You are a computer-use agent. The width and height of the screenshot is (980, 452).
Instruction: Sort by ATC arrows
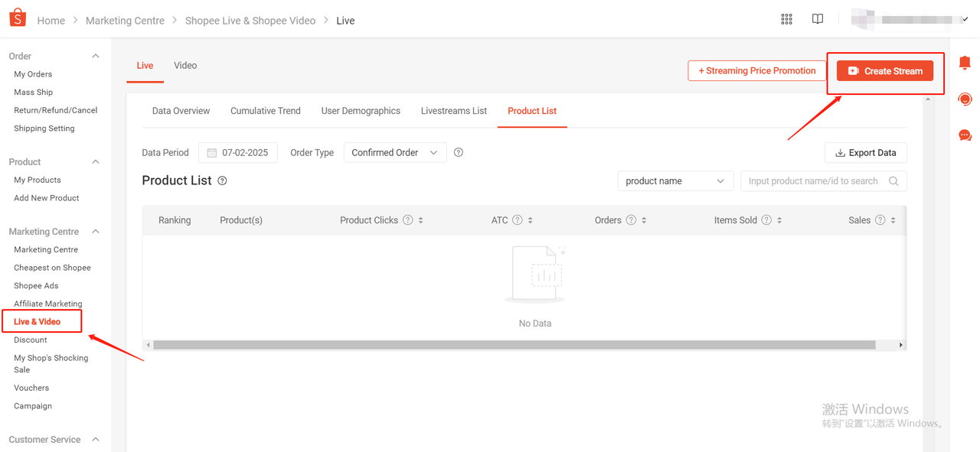point(530,220)
